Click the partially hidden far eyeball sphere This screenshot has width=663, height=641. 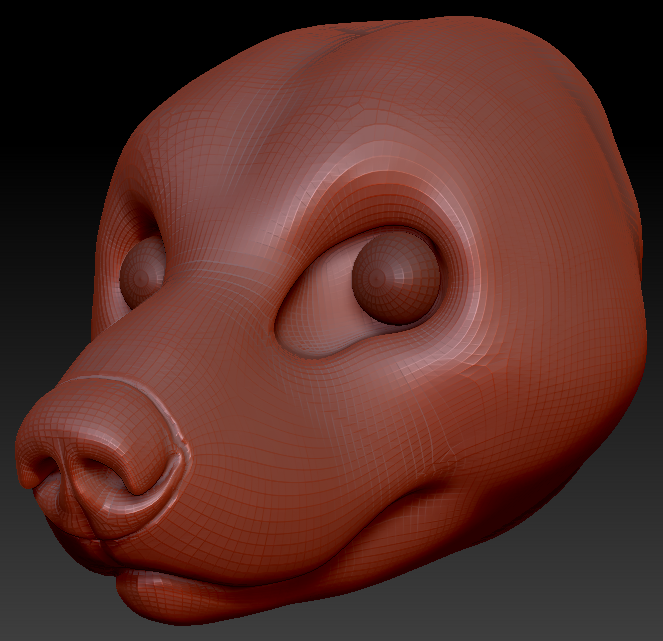click(142, 272)
